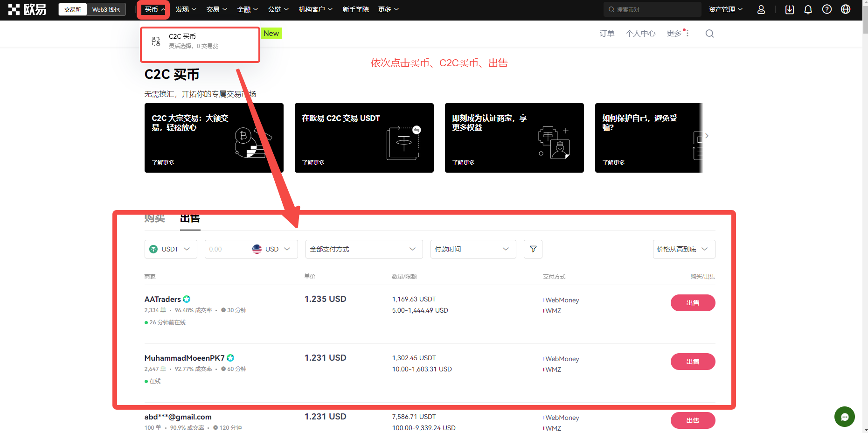Switch to 交易所 mode
868x433 pixels.
pos(73,9)
